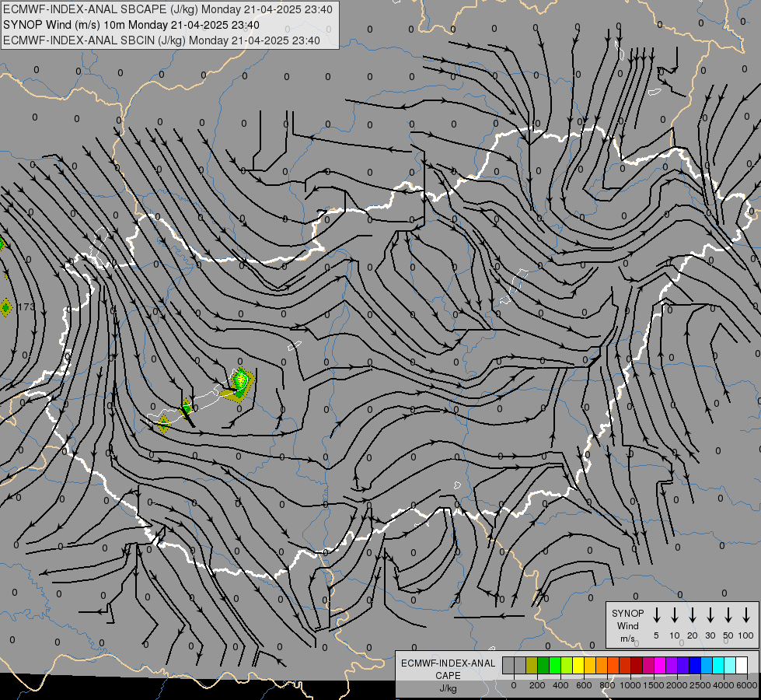The image size is (761, 700).
Task: Click the 100 label in wind legend
Action: [x=746, y=635]
